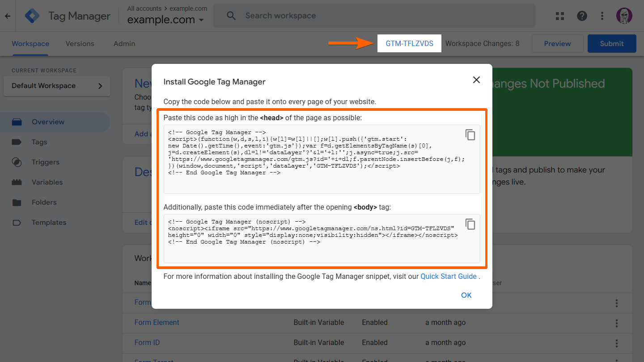Close the Install Google Tag Manager dialog

tap(476, 80)
